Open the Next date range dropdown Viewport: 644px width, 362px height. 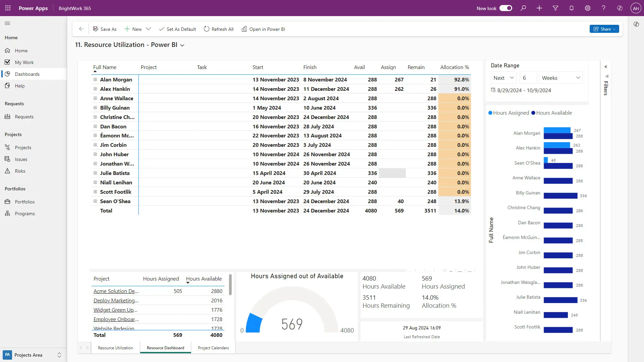503,77
